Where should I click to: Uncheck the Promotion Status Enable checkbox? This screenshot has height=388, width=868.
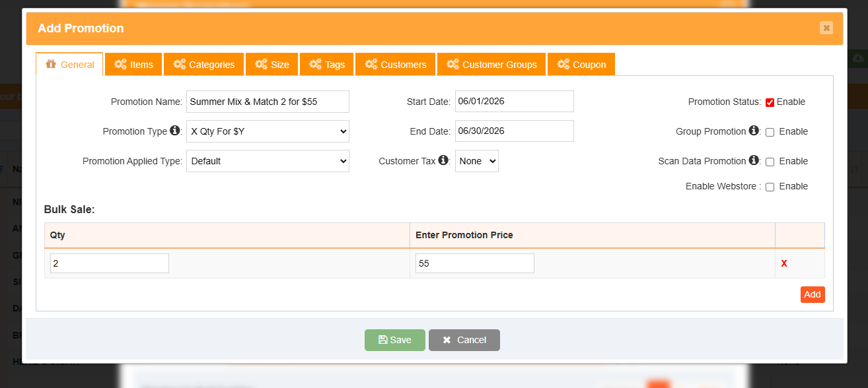pyautogui.click(x=770, y=102)
